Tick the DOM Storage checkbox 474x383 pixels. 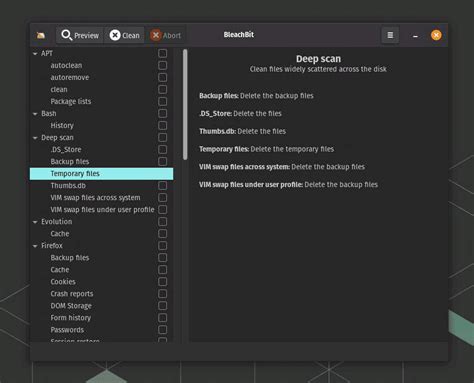coord(162,305)
